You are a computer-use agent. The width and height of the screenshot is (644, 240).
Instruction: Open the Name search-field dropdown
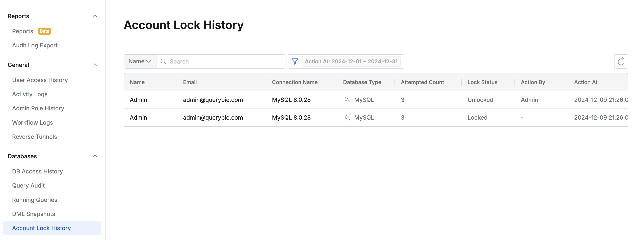[140, 61]
